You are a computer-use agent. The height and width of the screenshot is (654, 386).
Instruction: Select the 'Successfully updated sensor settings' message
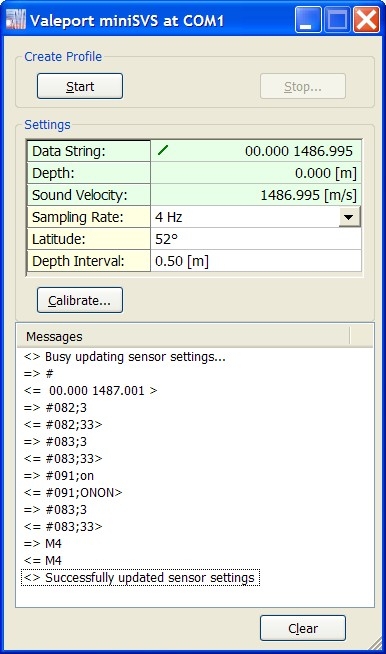click(x=140, y=578)
